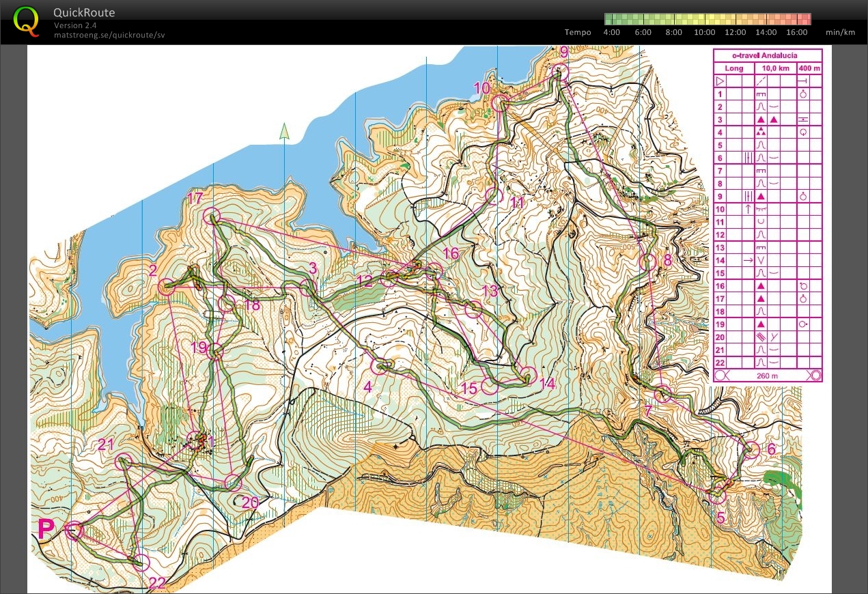868x594 pixels.
Task: Click the Tempo label on the legend
Action: pyautogui.click(x=578, y=32)
